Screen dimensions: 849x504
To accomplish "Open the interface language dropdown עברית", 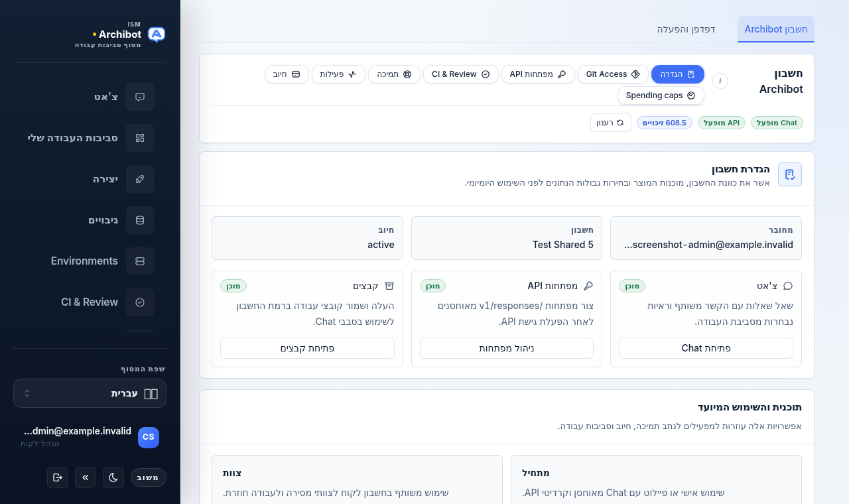I will point(90,393).
